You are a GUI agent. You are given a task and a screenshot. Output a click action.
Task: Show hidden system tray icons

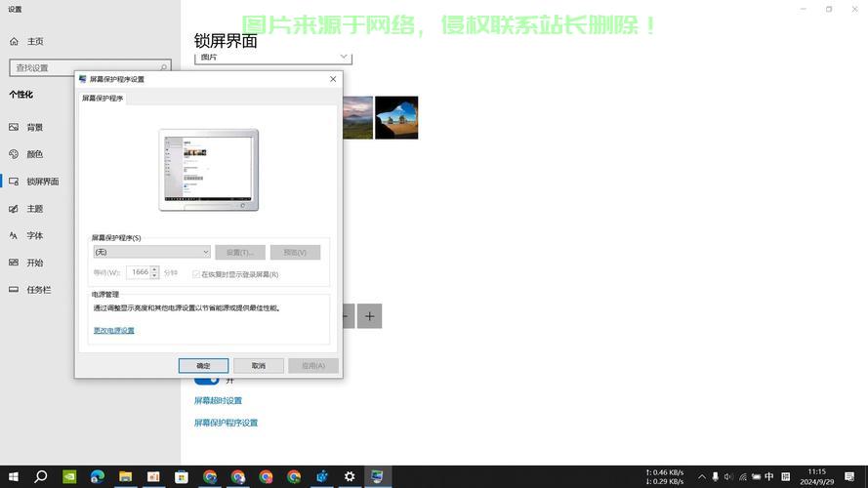click(x=701, y=476)
